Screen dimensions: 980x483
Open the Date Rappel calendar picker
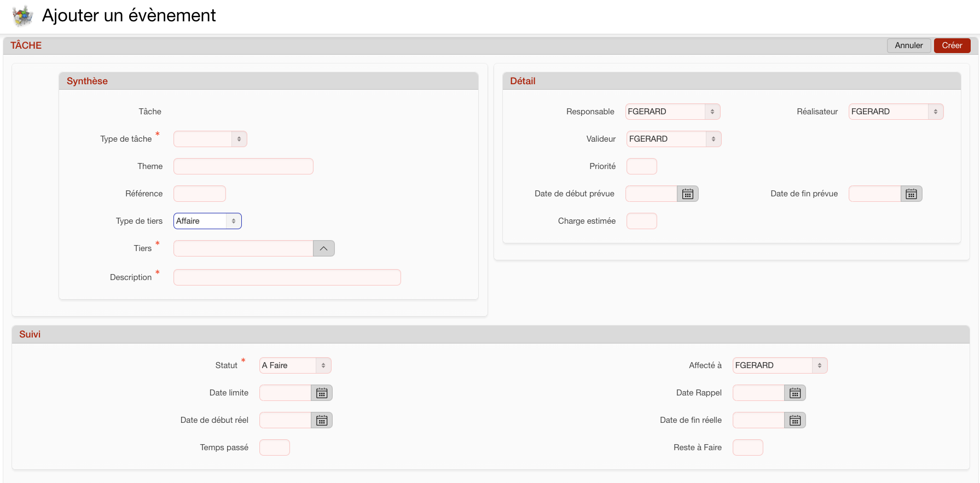tap(795, 393)
